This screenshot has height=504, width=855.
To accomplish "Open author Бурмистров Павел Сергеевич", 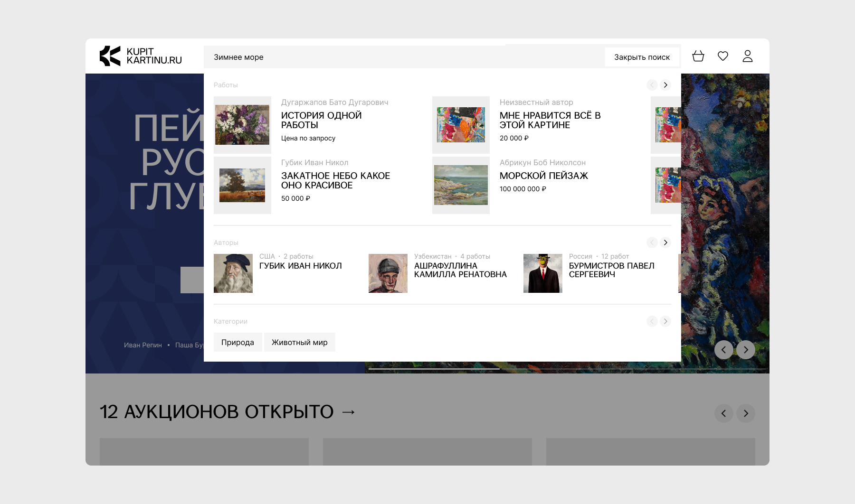I will click(x=612, y=270).
